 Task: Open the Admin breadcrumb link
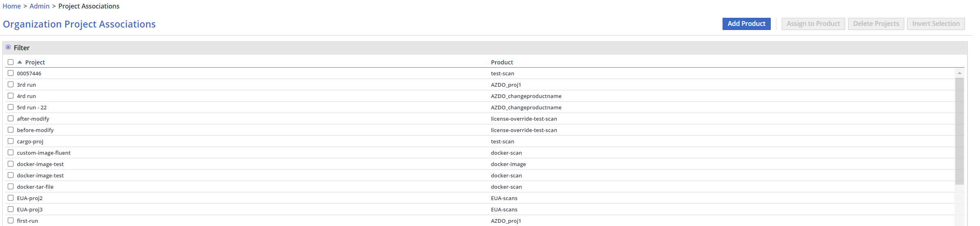point(39,6)
